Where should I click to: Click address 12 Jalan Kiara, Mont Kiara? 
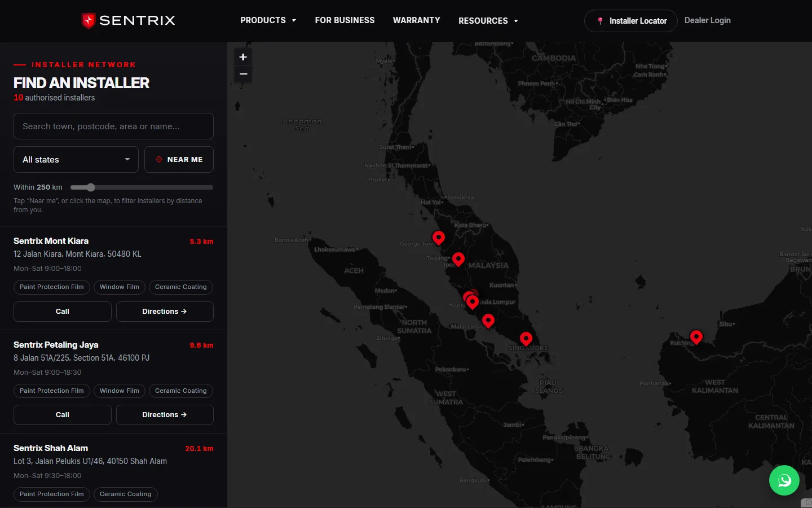77,254
